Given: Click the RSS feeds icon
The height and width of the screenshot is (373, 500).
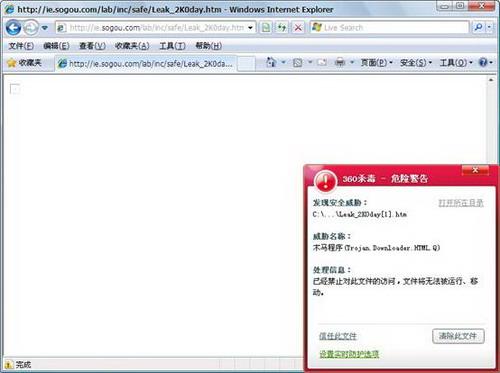Looking at the screenshot, I should (297, 62).
